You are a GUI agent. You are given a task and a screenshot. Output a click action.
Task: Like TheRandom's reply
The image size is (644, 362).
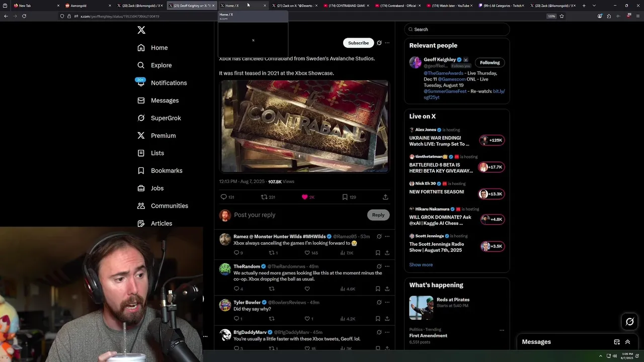(307, 289)
